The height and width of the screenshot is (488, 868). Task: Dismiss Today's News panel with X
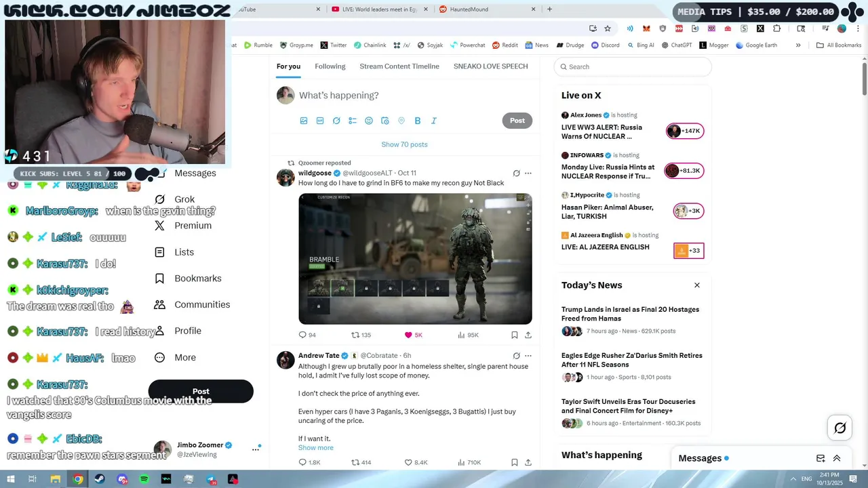tap(696, 285)
